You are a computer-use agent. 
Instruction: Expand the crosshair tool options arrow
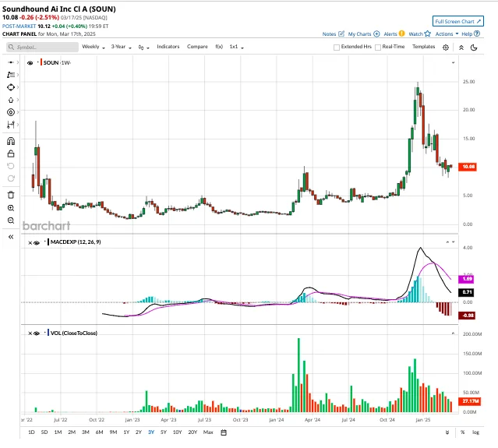[18, 62]
